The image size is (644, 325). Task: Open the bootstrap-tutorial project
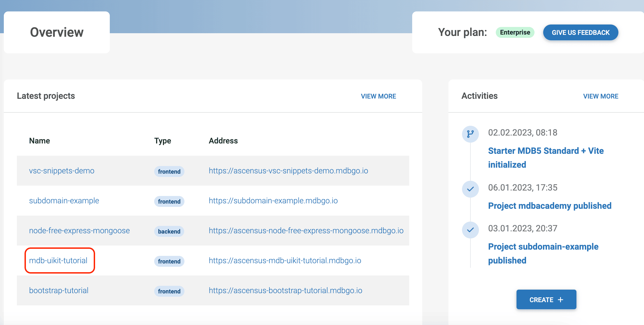coord(59,290)
